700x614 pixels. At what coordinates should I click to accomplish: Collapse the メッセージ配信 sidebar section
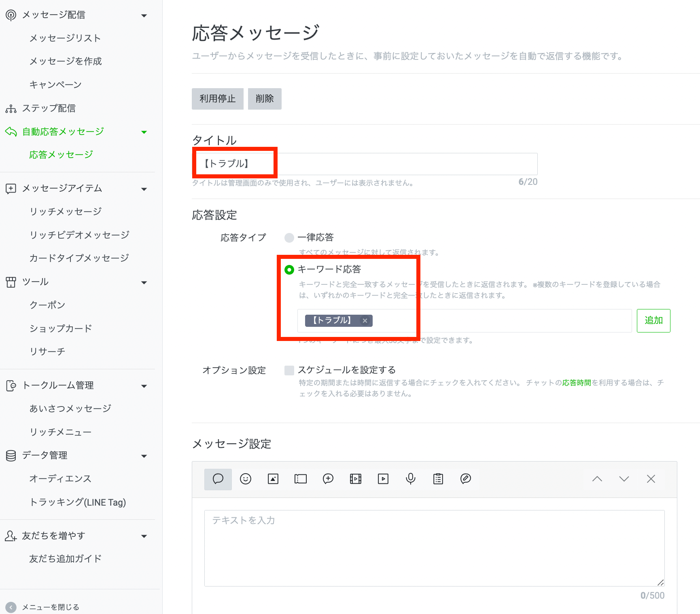click(144, 15)
